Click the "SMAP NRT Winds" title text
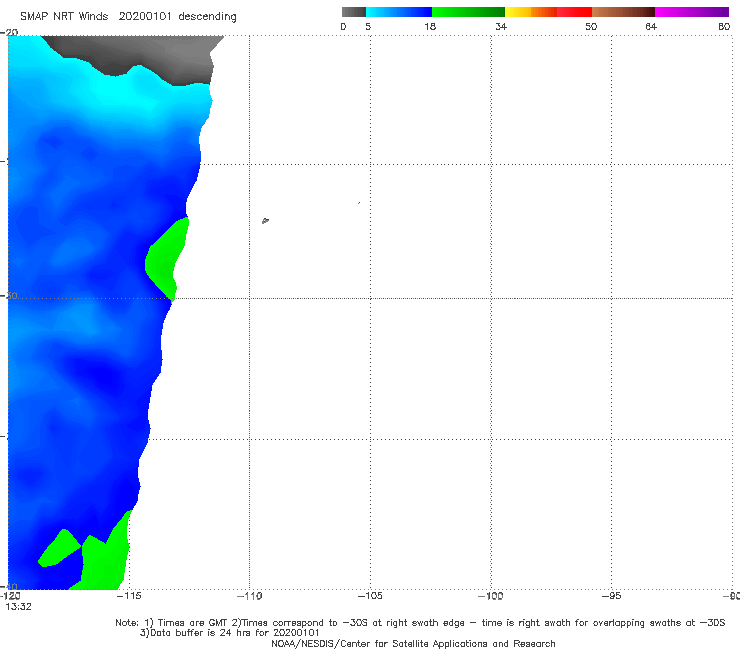This screenshot has height=650, width=740. 64,16
